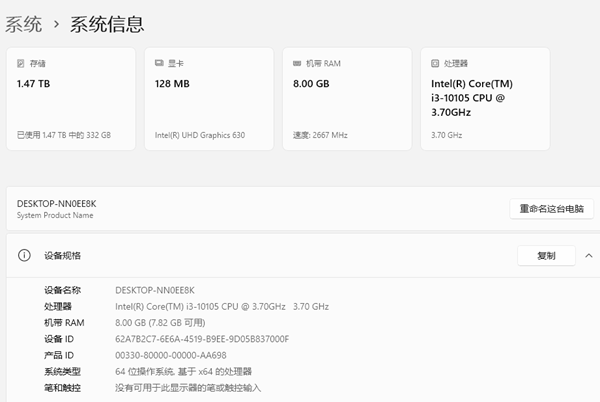This screenshot has height=402, width=600.
Task: Select the Intel(R) UHD Graphics 630 text
Action: (x=199, y=135)
